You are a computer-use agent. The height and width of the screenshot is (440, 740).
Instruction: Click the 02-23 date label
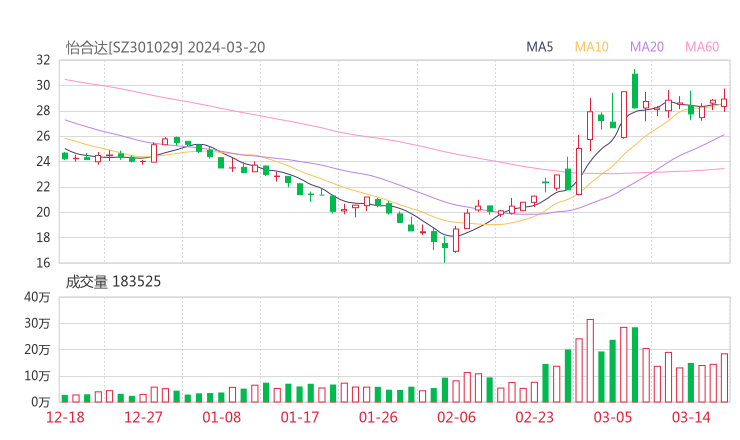(535, 417)
